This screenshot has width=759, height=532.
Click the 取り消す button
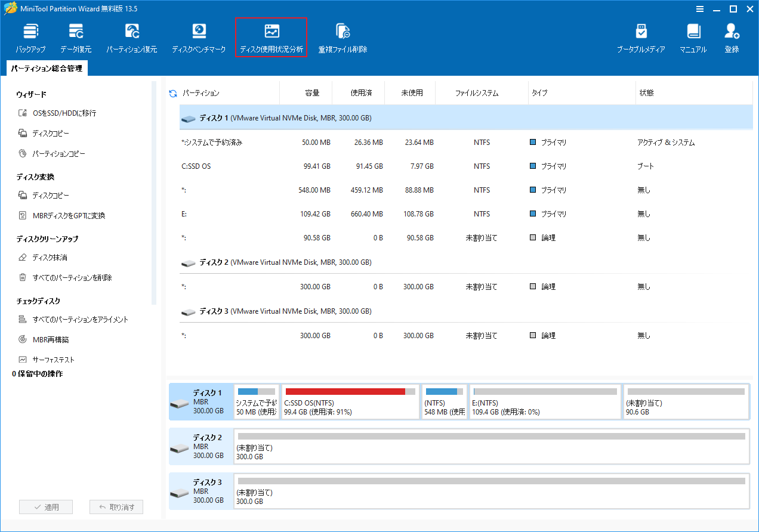click(116, 506)
